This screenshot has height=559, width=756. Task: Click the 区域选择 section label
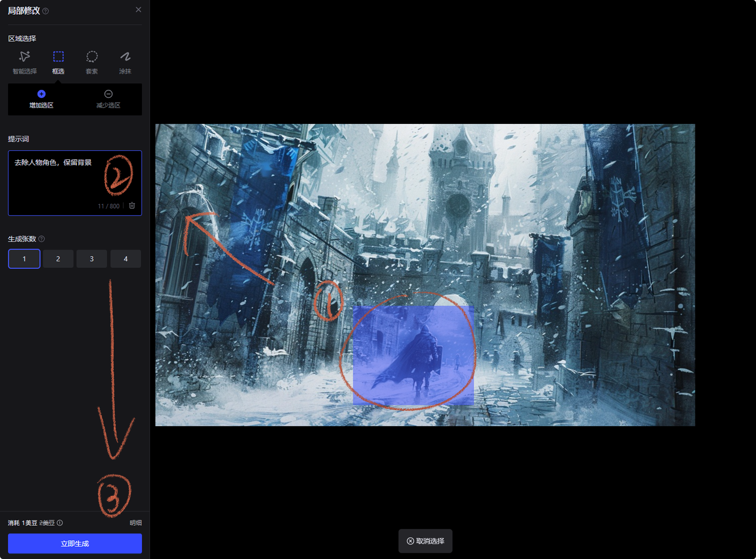22,38
